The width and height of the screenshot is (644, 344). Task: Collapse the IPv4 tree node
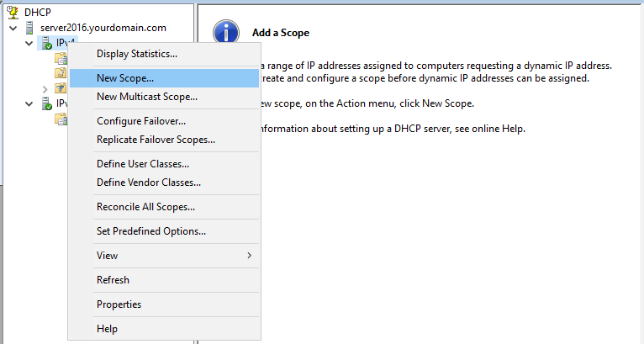click(x=29, y=43)
